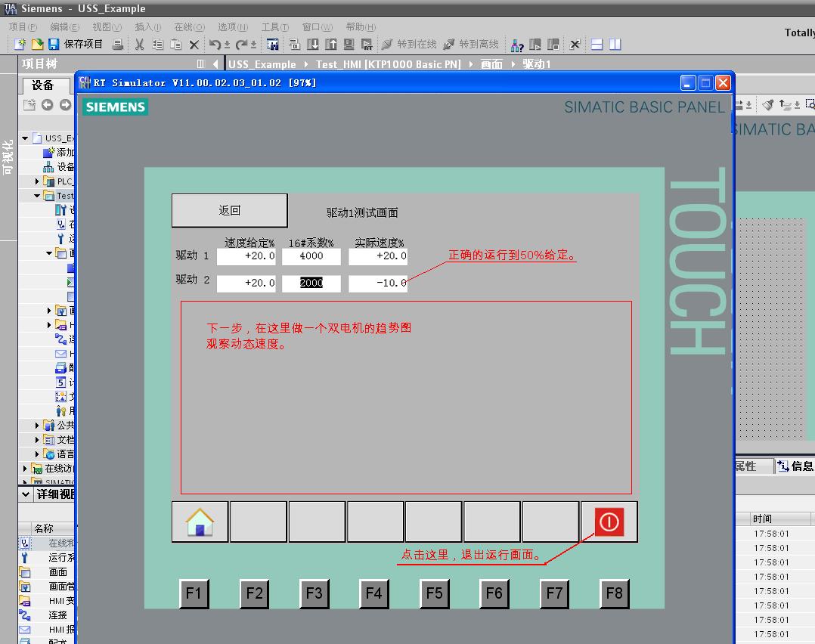Click Test_HMI in breadcrumb path

point(389,64)
